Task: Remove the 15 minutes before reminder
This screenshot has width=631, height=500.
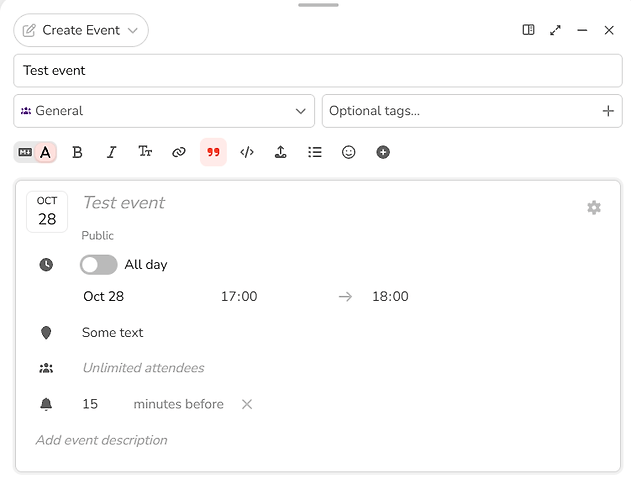Action: click(247, 404)
